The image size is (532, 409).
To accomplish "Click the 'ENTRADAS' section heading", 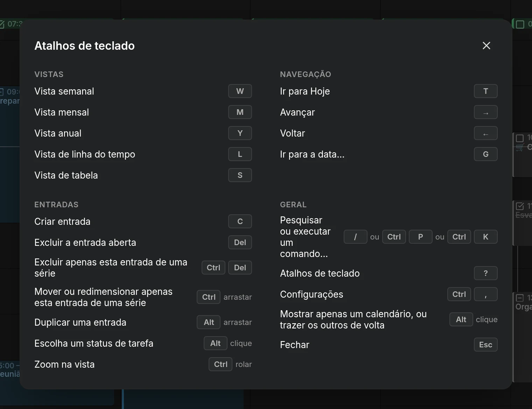I will [56, 204].
